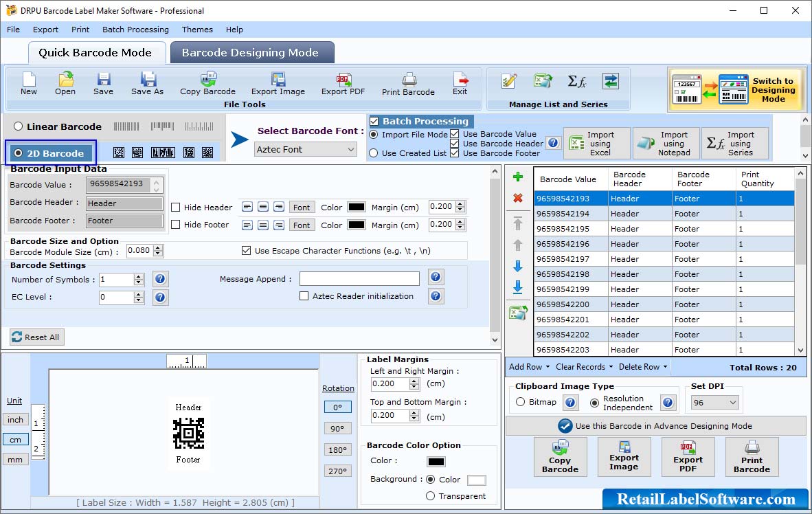Screen dimensions: 812x514
Task: Open help for Message Append
Action: 436,277
